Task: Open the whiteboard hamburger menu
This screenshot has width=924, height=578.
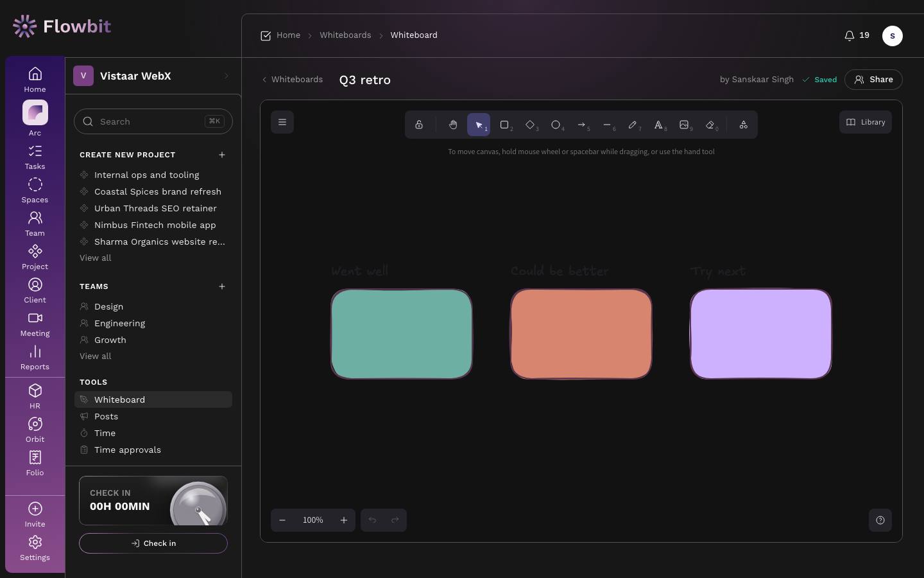Action: coord(282,122)
